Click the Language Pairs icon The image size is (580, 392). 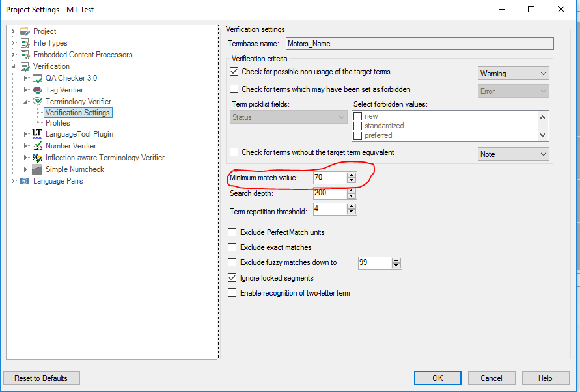click(x=25, y=181)
